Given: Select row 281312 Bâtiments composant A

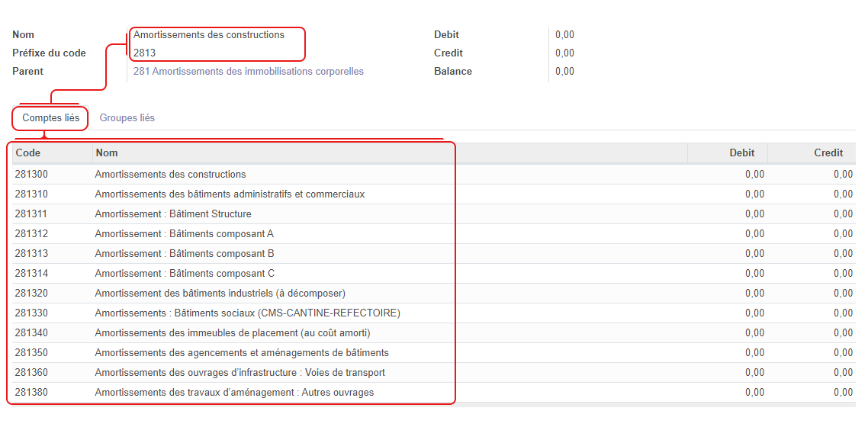Looking at the screenshot, I should click(434, 234).
